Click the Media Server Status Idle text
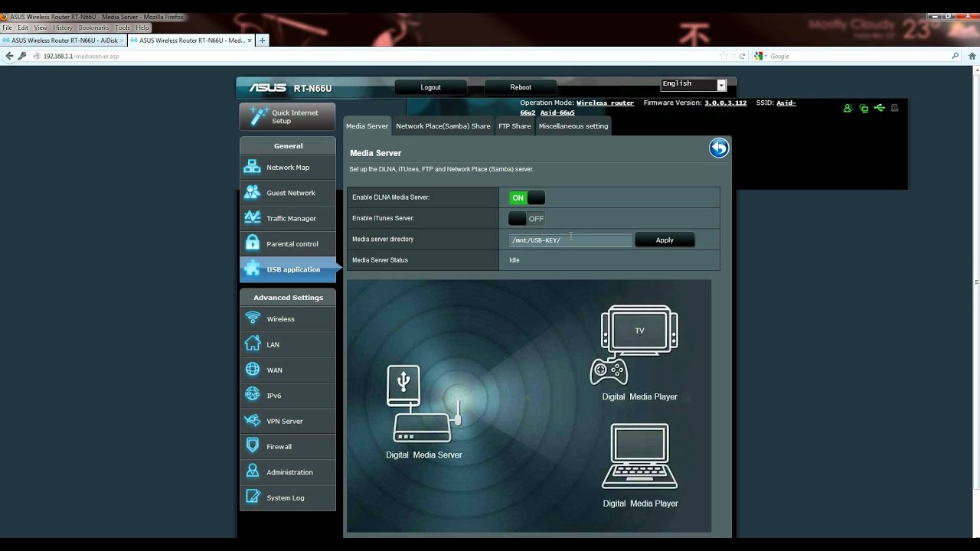980x551 pixels. (x=514, y=260)
